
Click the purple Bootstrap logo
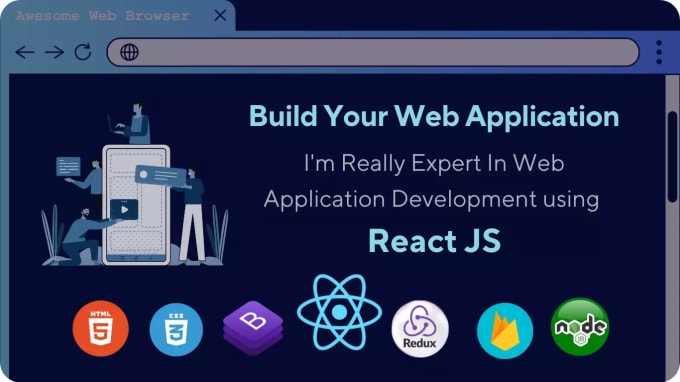[x=253, y=328]
